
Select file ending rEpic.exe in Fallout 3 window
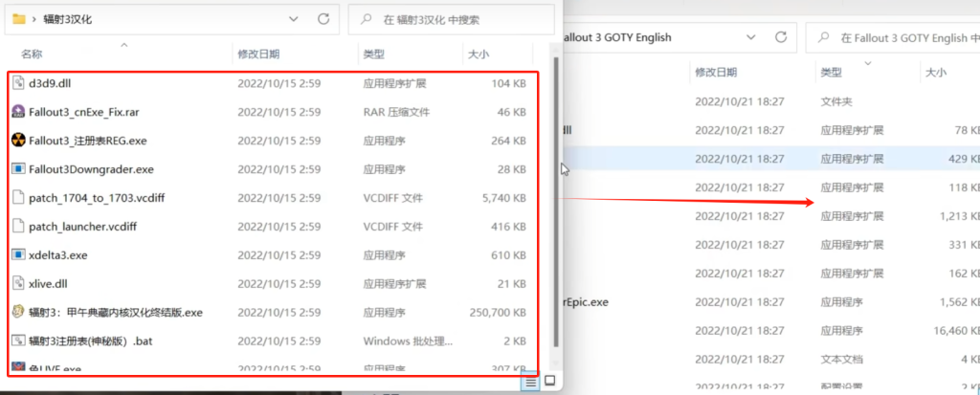(586, 302)
